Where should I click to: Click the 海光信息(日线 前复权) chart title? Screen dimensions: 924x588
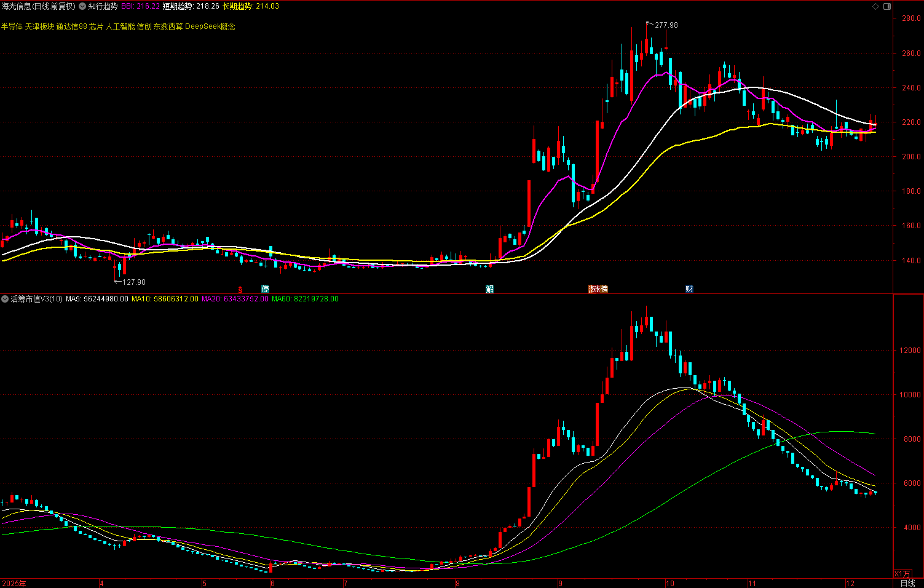[38, 6]
